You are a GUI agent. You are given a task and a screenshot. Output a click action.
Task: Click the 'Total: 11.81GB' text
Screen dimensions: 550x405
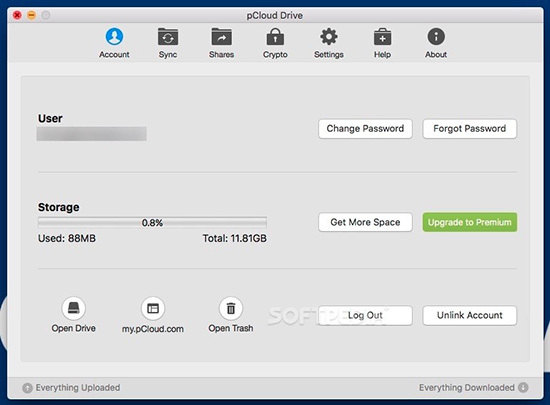point(235,238)
